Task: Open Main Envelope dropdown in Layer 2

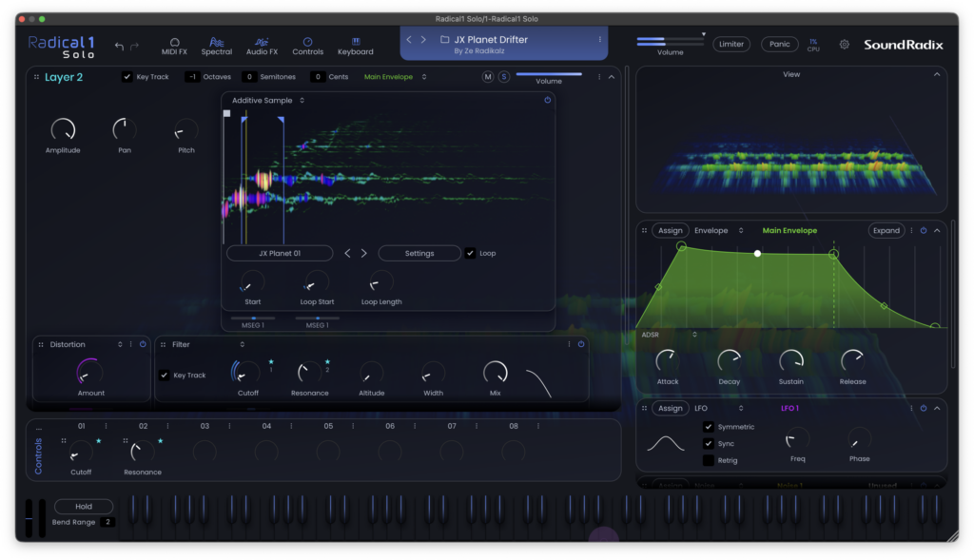Action: pos(395,77)
